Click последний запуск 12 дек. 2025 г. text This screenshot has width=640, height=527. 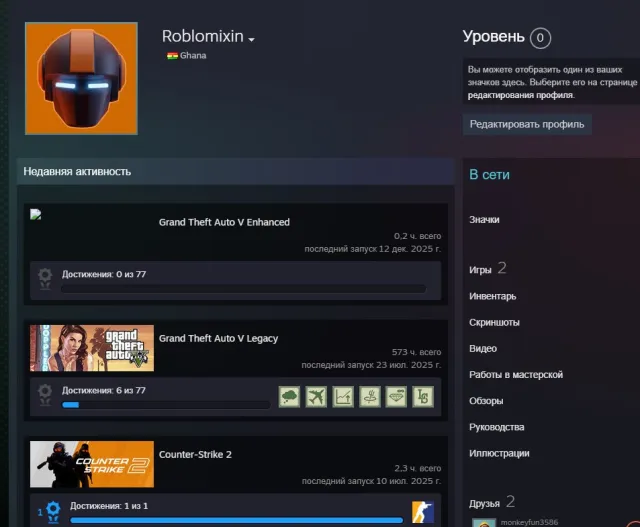pos(373,249)
